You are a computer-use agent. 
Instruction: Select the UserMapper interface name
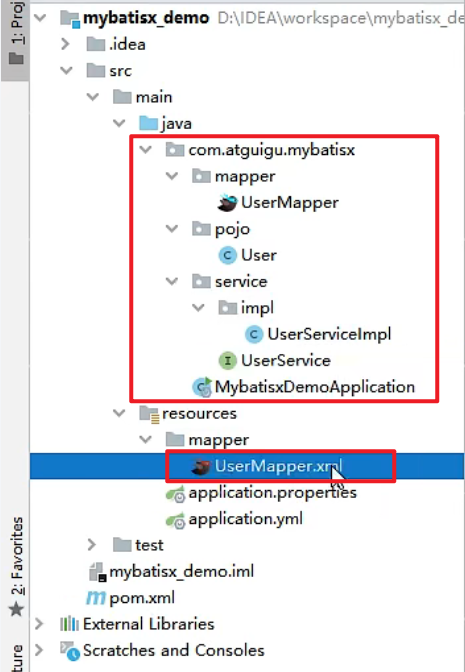290,203
